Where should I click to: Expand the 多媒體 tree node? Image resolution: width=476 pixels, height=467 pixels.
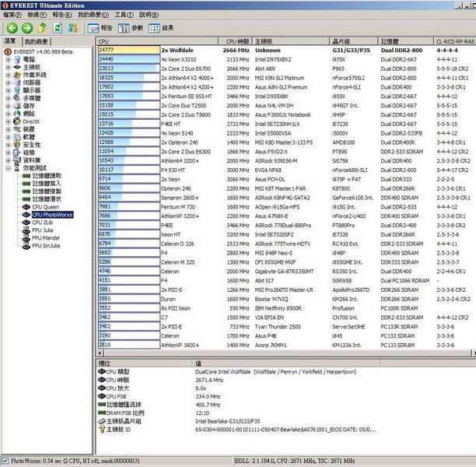[9, 98]
